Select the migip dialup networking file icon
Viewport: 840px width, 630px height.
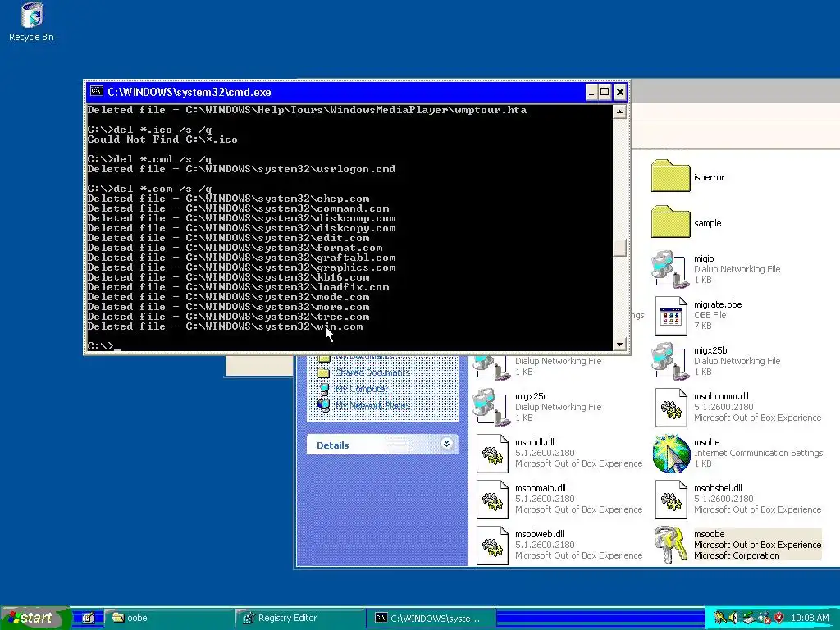670,269
